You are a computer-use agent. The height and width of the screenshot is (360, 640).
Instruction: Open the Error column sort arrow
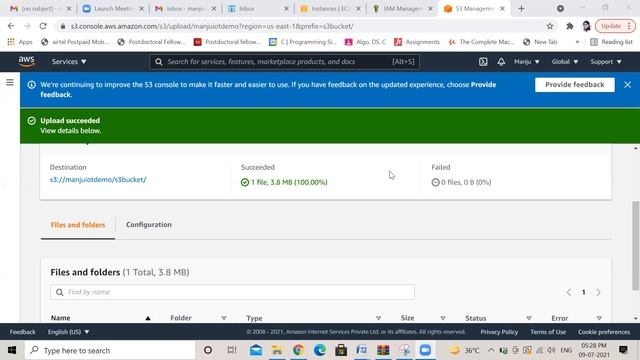tap(599, 318)
